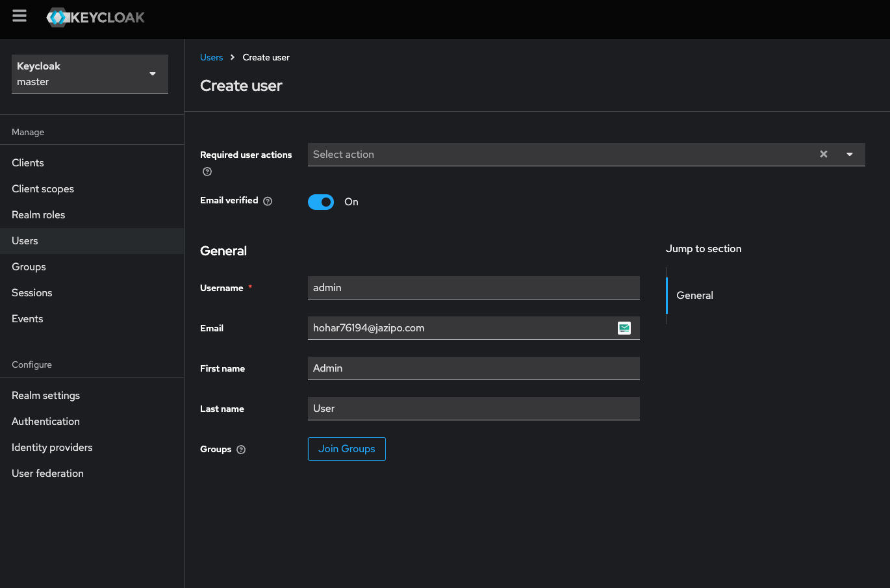Click the General section heading
The image size is (890, 588).
tap(223, 251)
